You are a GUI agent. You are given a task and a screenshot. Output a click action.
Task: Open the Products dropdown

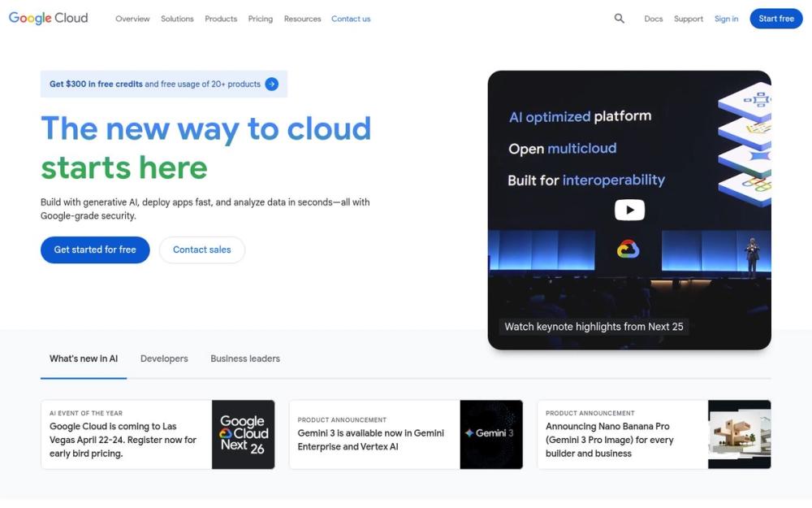coord(220,18)
